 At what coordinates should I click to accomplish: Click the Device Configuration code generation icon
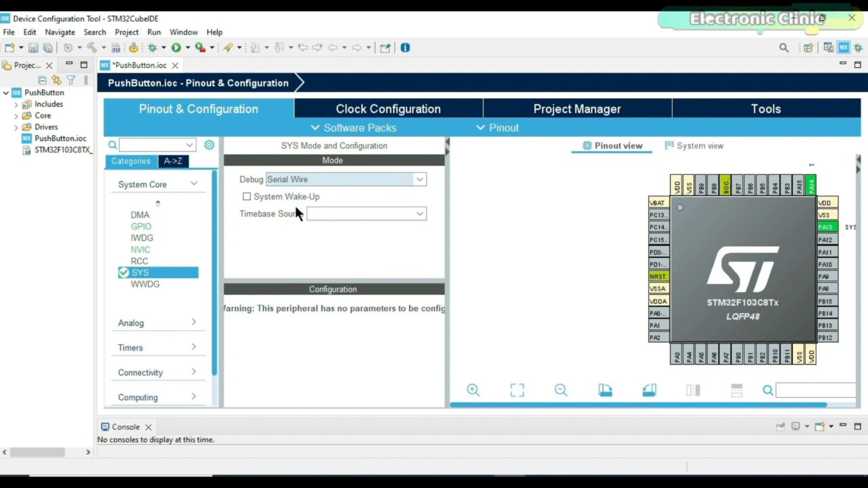pos(134,48)
